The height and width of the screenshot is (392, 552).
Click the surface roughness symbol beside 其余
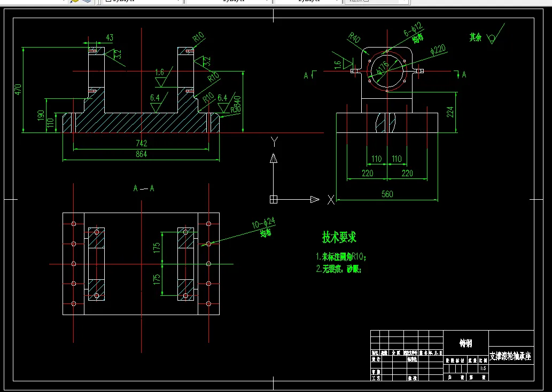[495, 34]
